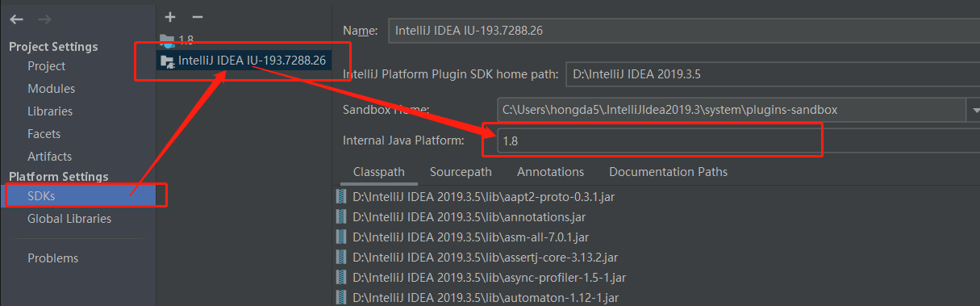The image size is (980, 306).
Task: Open Facets settings
Action: (x=44, y=134)
